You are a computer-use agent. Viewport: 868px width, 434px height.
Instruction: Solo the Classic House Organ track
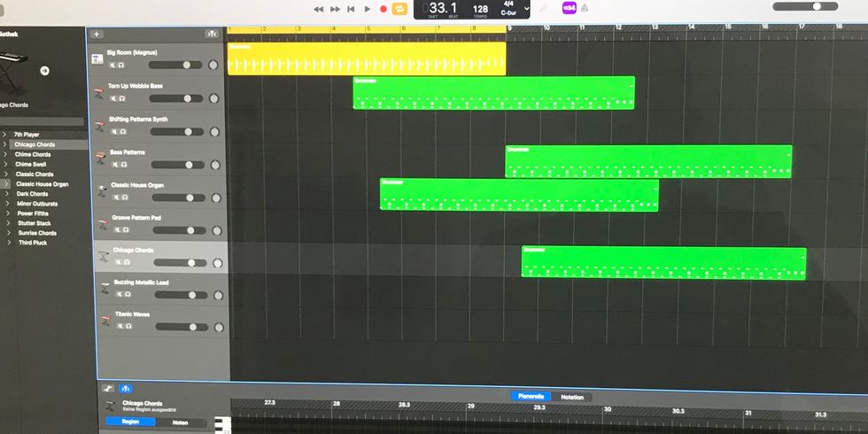point(125,198)
